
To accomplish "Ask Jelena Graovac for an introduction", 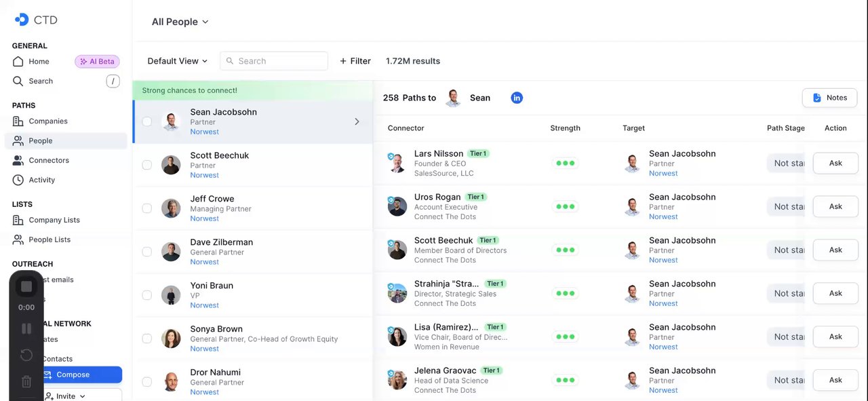I will [835, 380].
